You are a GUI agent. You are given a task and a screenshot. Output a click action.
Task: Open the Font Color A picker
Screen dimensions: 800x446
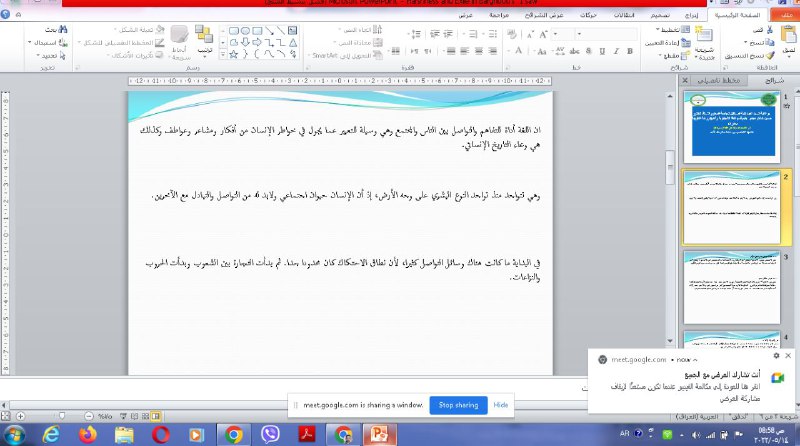tap(518, 51)
